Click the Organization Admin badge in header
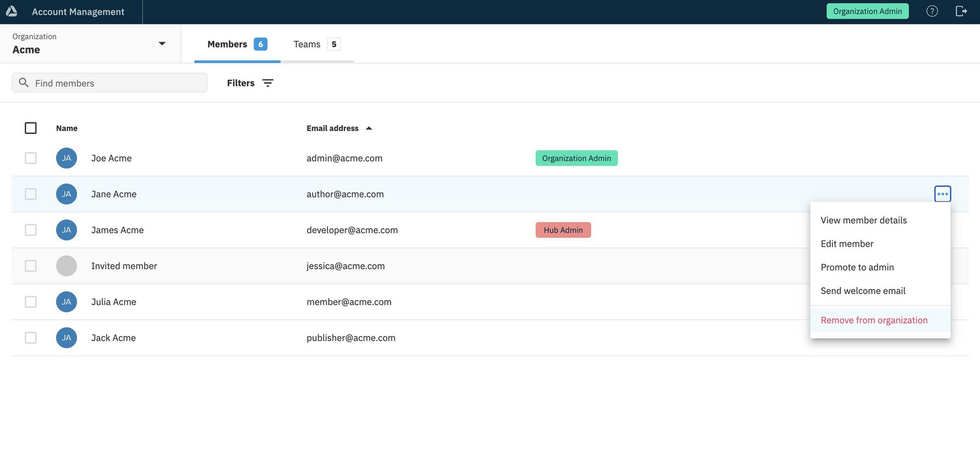 tap(867, 11)
